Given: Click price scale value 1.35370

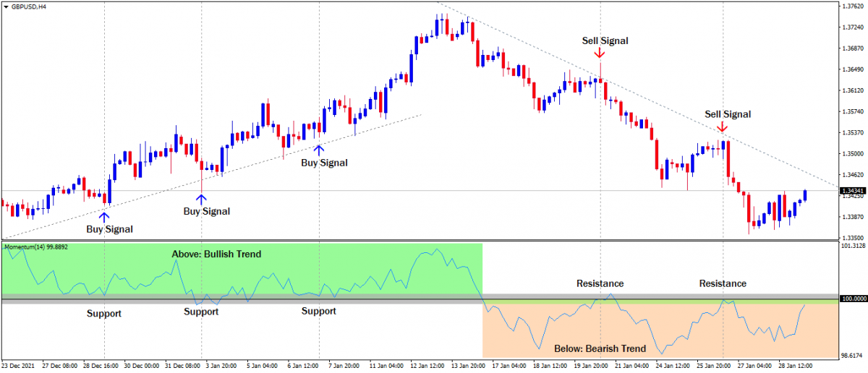Looking at the screenshot, I should click(x=854, y=133).
